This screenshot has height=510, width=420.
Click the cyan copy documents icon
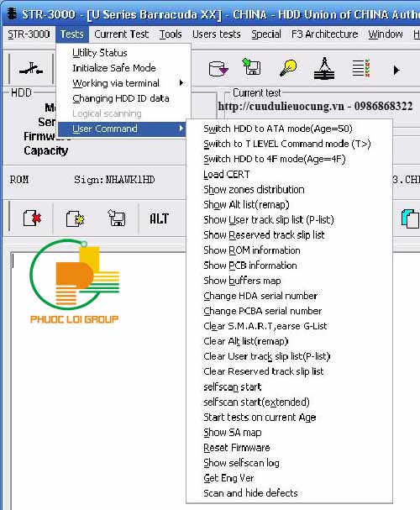tap(410, 218)
